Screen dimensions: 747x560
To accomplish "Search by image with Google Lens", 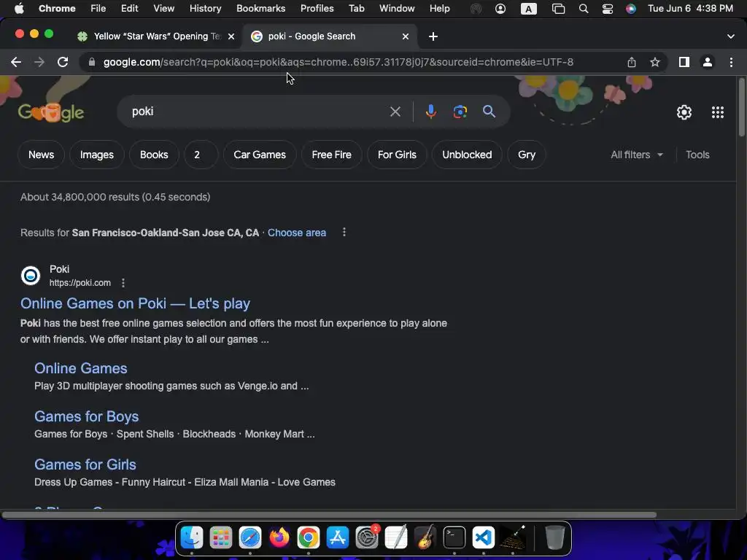I will 460,112.
